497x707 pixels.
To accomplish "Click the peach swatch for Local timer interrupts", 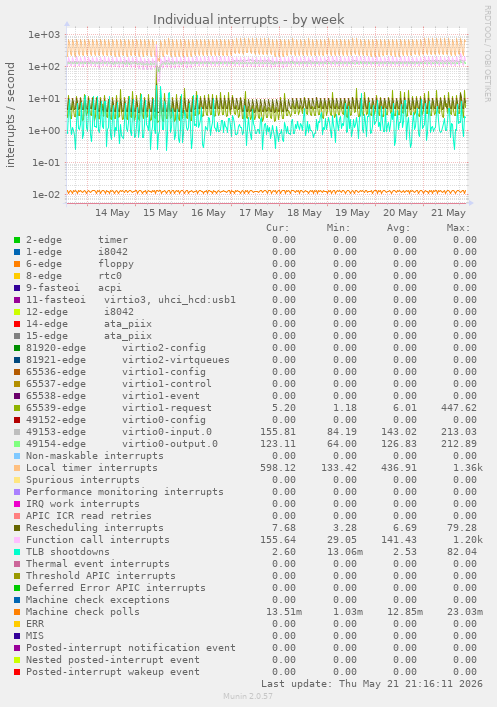I will tap(17, 468).
